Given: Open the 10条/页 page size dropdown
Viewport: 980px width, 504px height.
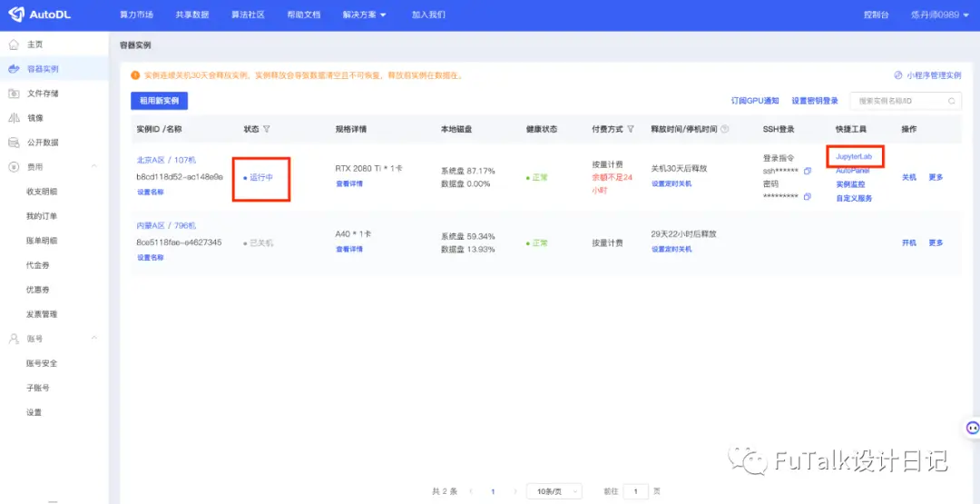Looking at the screenshot, I should [554, 491].
